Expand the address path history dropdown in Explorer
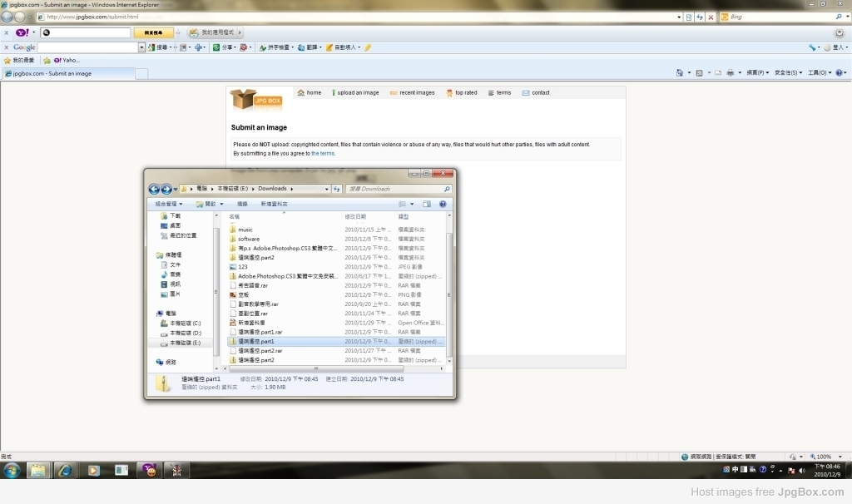Viewport: 852px width, 504px height. click(326, 189)
